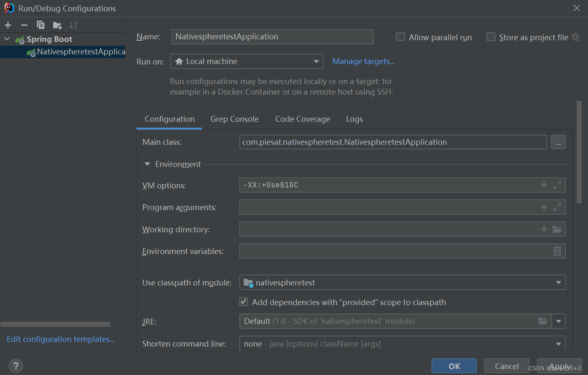The image size is (588, 375).
Task: Check Store as project file
Action: pos(491,37)
